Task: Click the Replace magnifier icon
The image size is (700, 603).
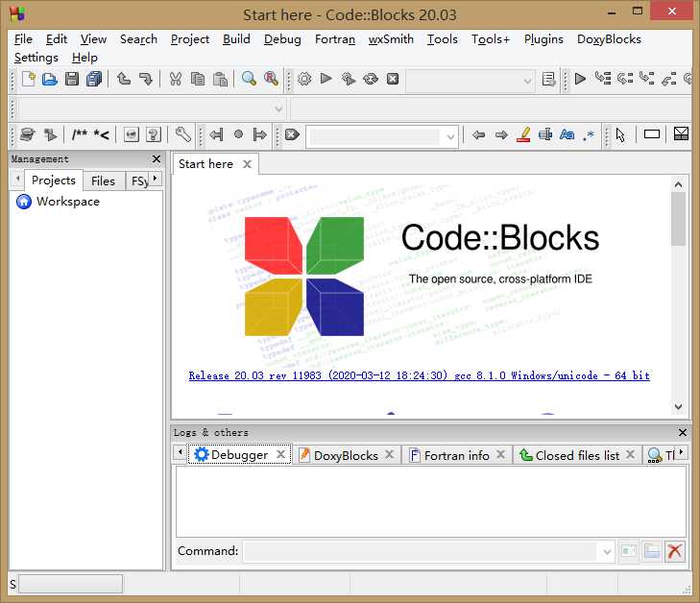Action: tap(271, 79)
